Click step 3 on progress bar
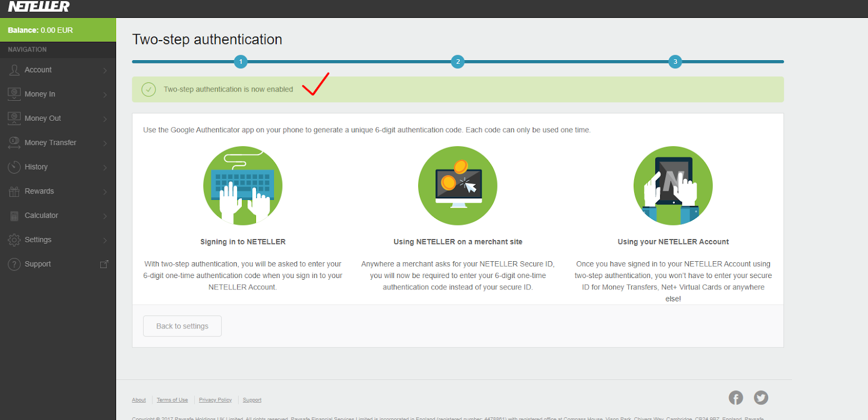868x420 pixels. tap(675, 62)
